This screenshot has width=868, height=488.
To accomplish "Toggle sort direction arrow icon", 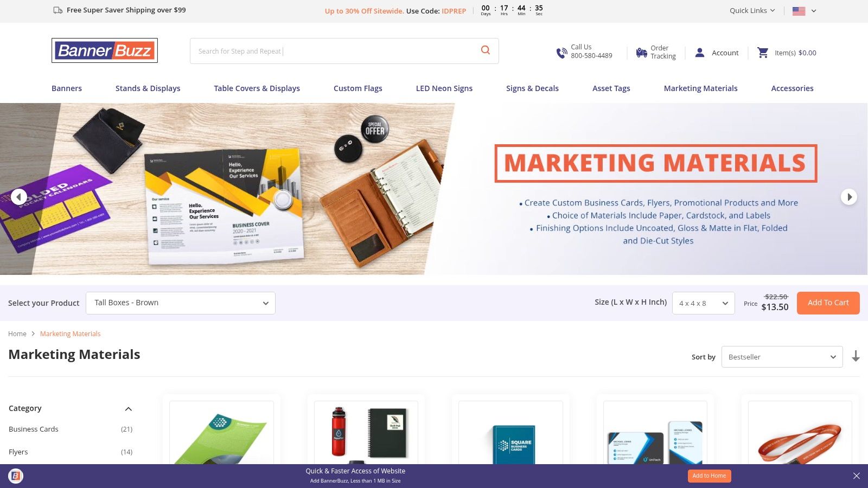I will 856,356.
